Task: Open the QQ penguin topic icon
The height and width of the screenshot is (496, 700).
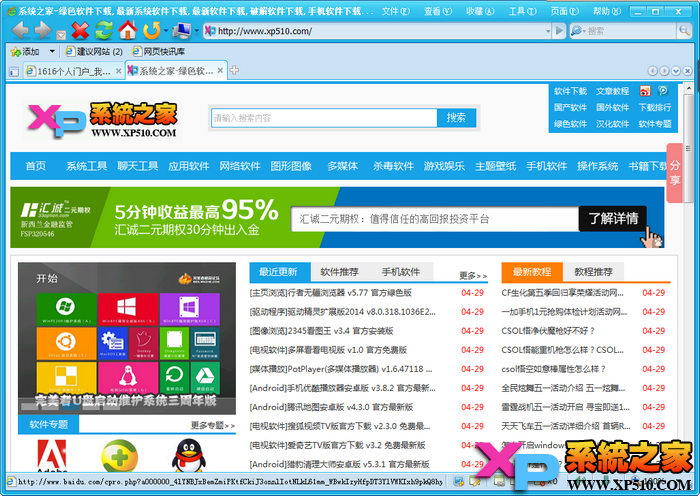Action: 189,455
